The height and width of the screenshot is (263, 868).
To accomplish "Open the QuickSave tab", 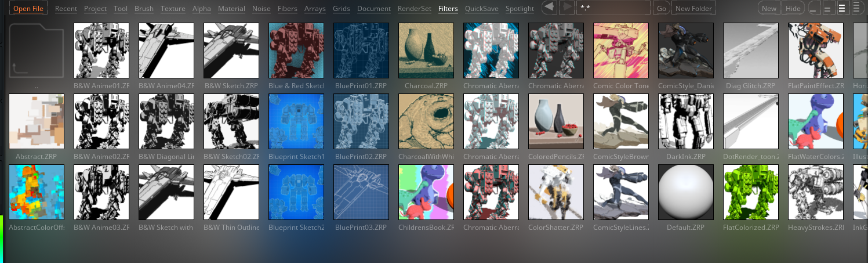I will pos(482,9).
